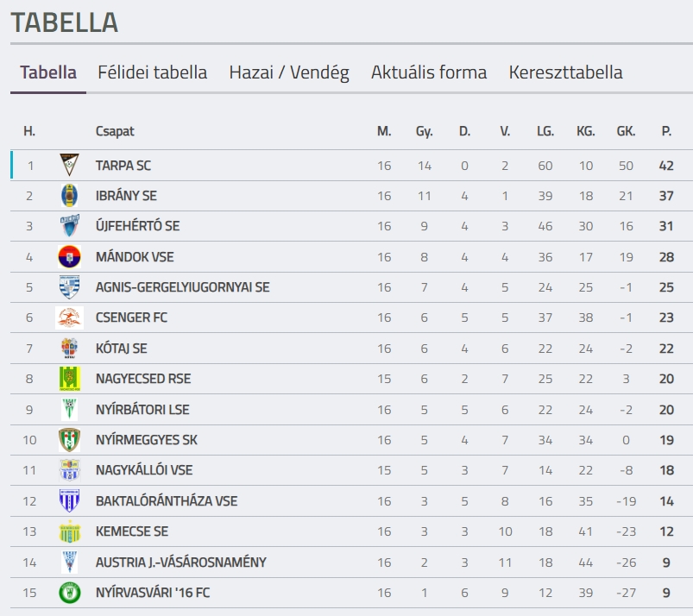693x616 pixels.
Task: Click the Csenger FC orange logo
Action: pyautogui.click(x=69, y=317)
